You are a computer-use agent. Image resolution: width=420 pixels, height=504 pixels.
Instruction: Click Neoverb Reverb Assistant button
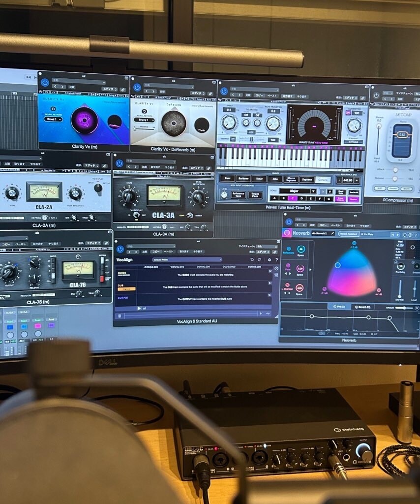pyautogui.click(x=348, y=234)
